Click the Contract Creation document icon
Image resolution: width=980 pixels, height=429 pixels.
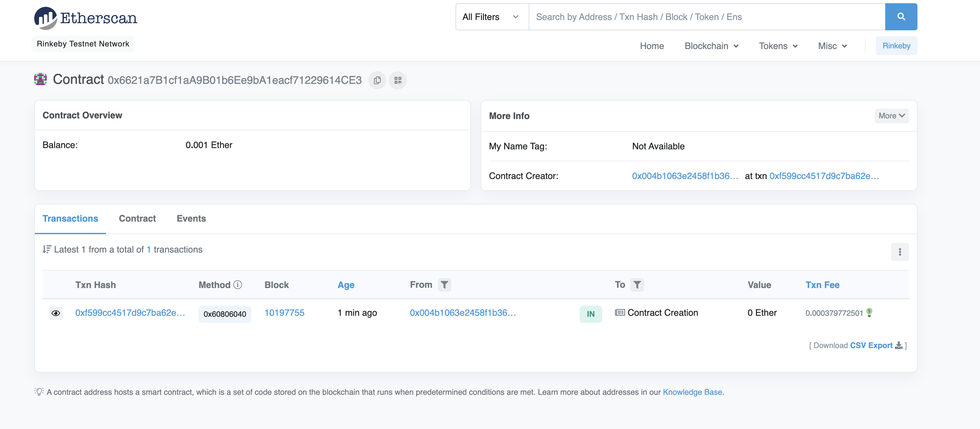click(620, 313)
